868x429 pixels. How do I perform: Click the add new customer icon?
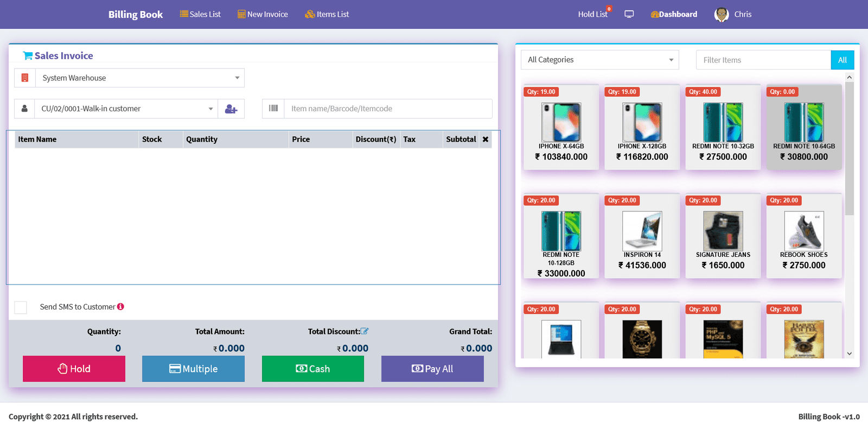(x=231, y=109)
